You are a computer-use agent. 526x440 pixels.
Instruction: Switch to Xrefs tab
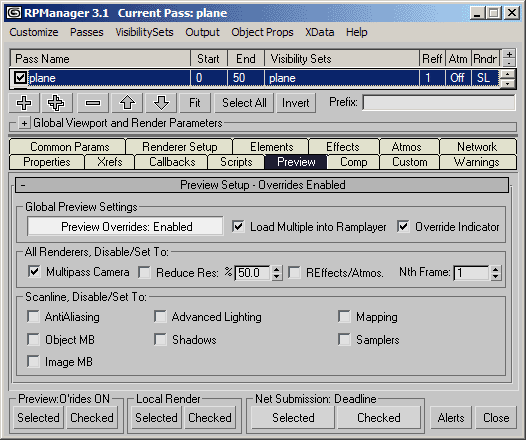110,162
